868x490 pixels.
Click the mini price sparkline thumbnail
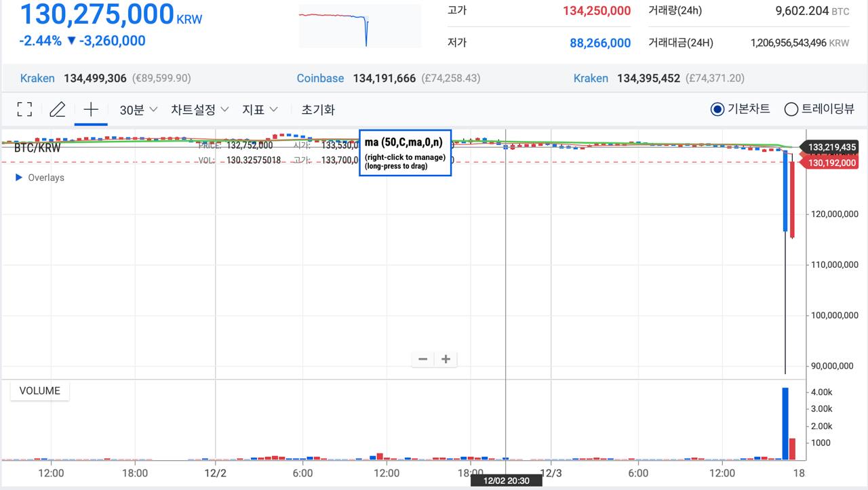coord(360,26)
